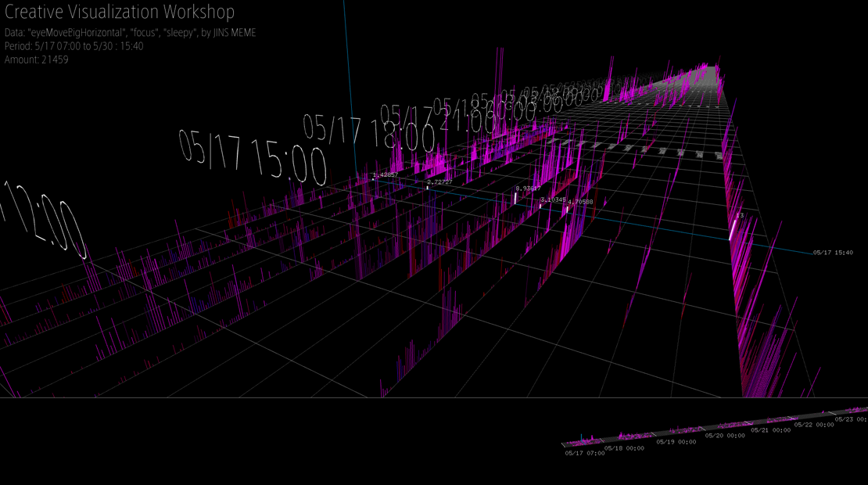Pick the 8.93617 value label
The width and height of the screenshot is (868, 485).
tap(528, 189)
